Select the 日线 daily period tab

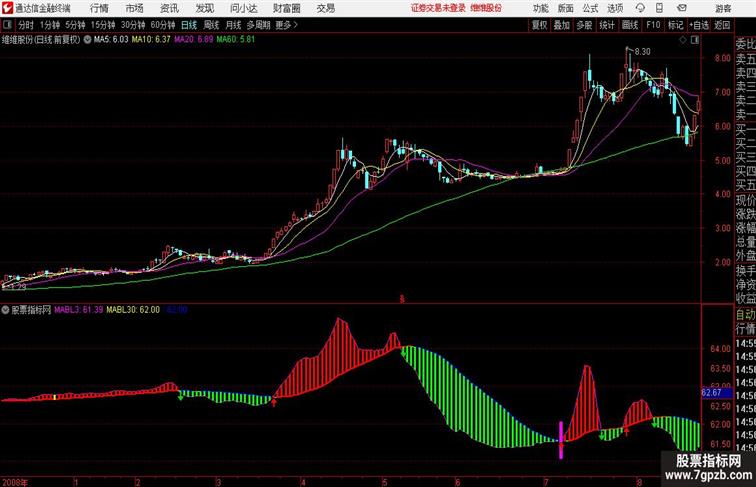(189, 25)
